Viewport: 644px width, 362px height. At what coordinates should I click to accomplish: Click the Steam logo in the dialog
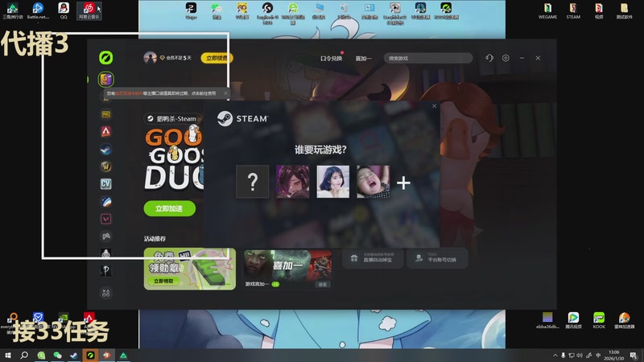[243, 118]
